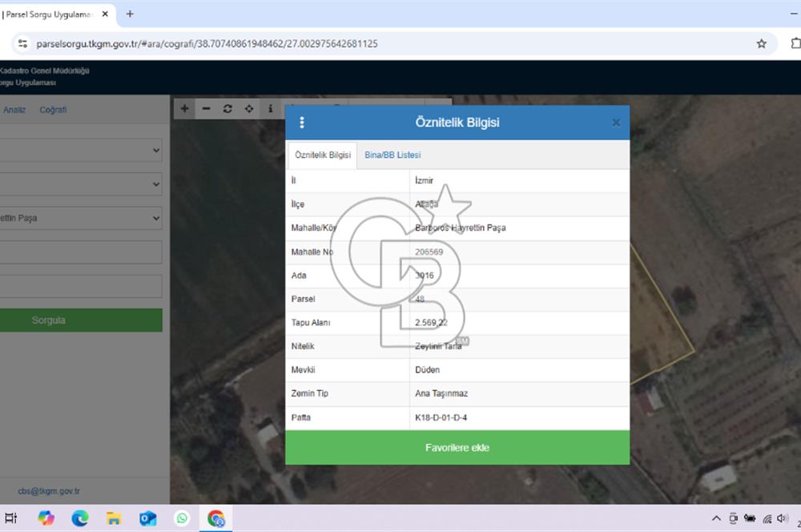Click the Tapu Alanı value '2.569,22'
The width and height of the screenshot is (801, 532).
[431, 322]
